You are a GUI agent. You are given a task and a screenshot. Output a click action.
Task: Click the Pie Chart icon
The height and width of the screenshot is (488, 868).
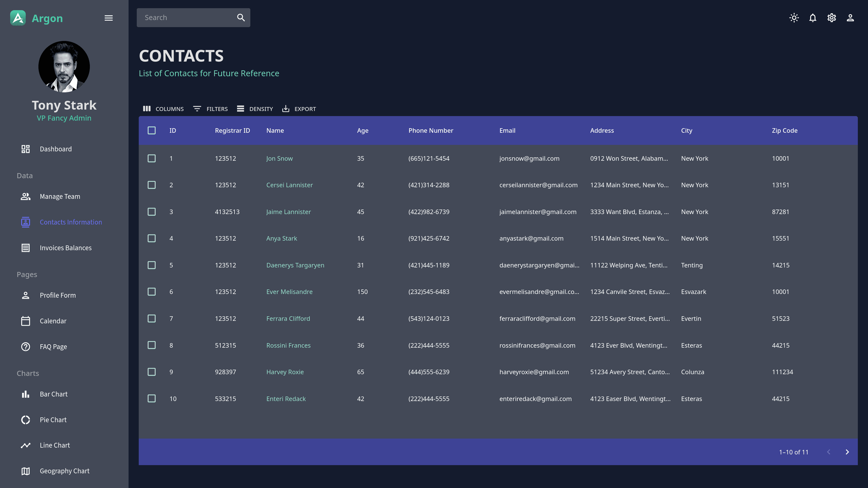coord(26,420)
